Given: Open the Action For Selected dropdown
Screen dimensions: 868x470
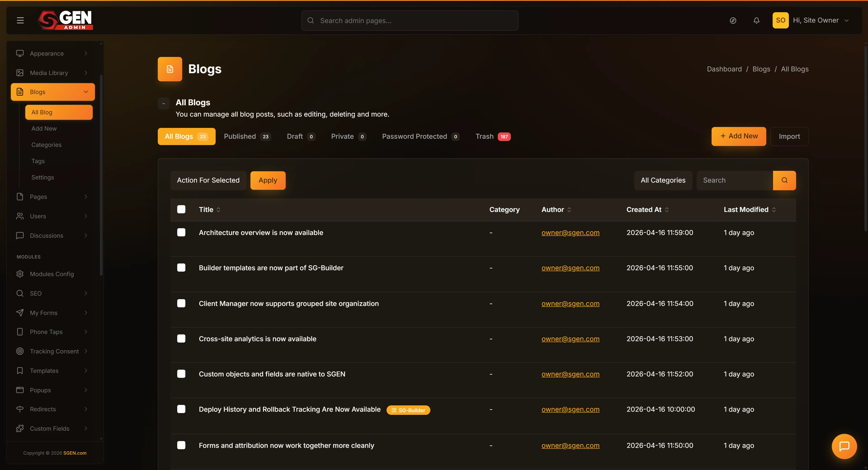Looking at the screenshot, I should (208, 180).
